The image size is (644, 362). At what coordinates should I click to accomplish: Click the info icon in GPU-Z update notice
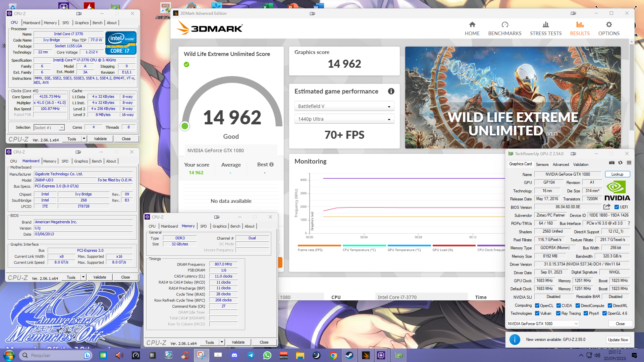(x=515, y=340)
